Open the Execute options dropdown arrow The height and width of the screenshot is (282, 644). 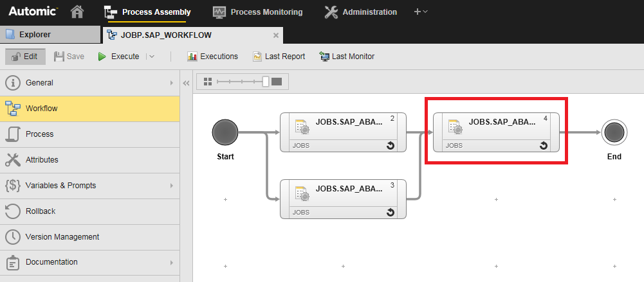pyautogui.click(x=151, y=57)
